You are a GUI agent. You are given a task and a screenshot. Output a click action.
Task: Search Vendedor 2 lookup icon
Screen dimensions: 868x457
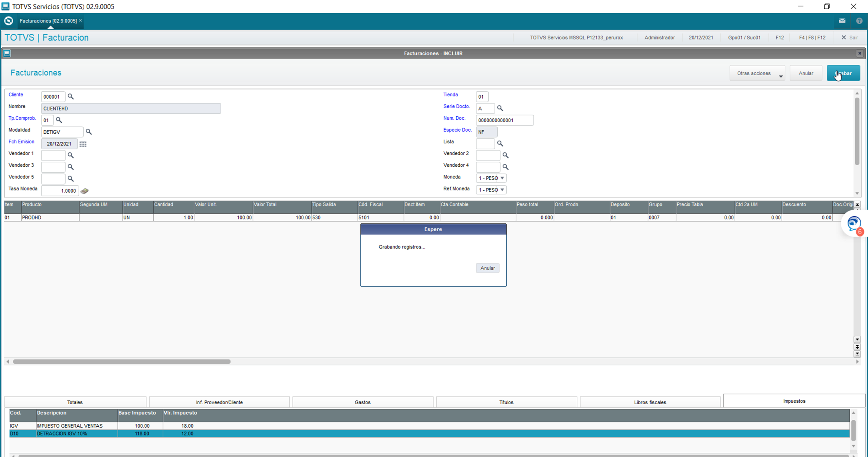pos(505,155)
